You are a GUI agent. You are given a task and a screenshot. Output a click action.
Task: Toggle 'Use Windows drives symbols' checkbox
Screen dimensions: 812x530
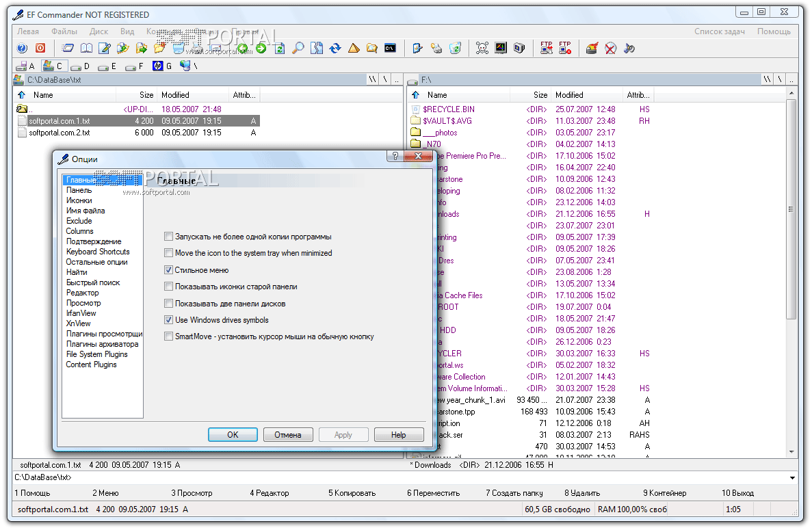[169, 320]
